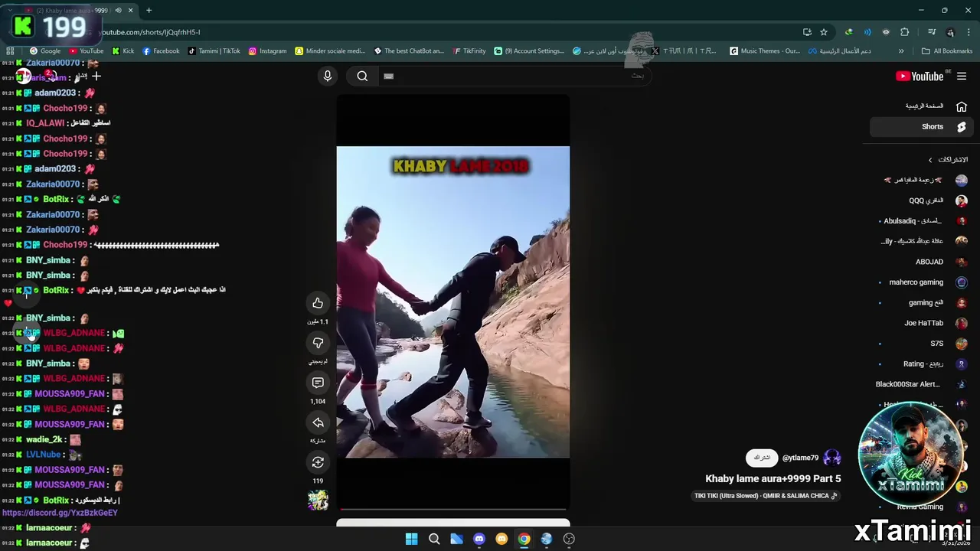Open the sound thumbnail below remix

[x=318, y=500]
